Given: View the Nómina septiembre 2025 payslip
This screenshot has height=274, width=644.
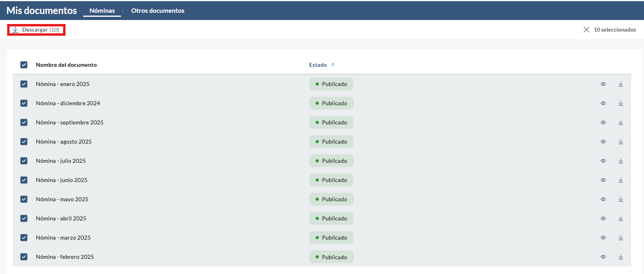Looking at the screenshot, I should pyautogui.click(x=603, y=122).
